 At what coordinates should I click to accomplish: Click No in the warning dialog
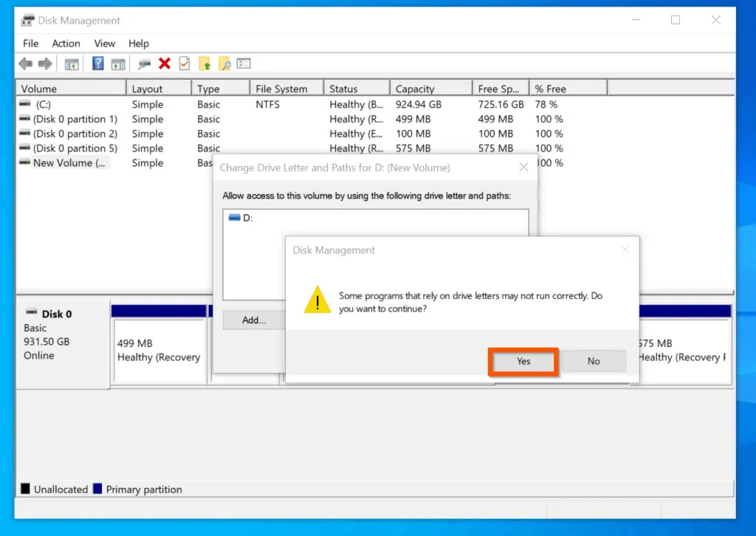tap(594, 361)
